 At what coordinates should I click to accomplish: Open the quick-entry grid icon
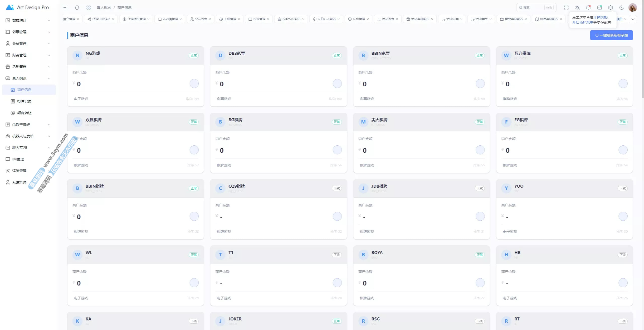coord(88,8)
